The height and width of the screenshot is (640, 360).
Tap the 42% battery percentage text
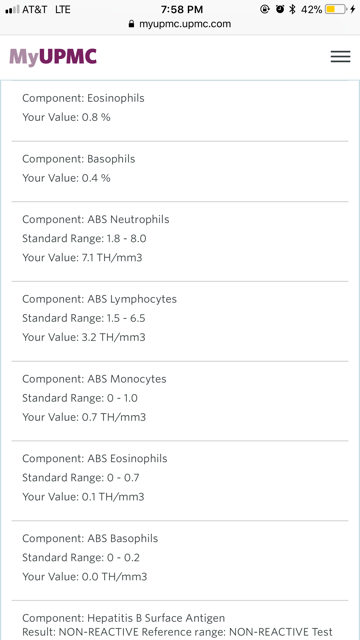(x=312, y=9)
